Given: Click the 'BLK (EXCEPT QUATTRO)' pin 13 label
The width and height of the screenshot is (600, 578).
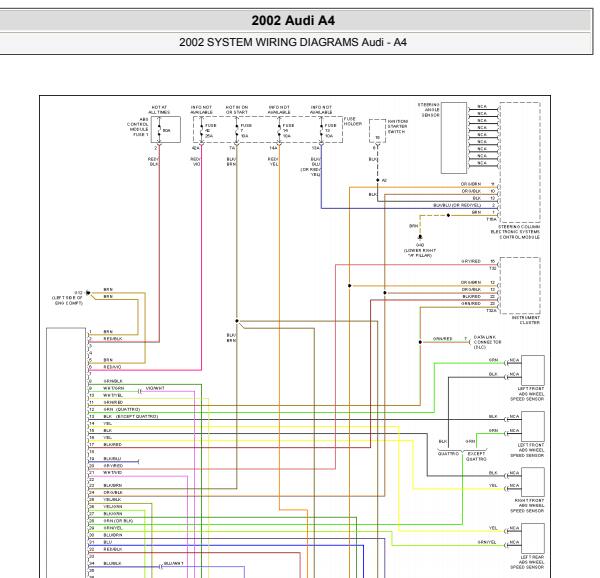Looking at the screenshot, I should 130,416.
